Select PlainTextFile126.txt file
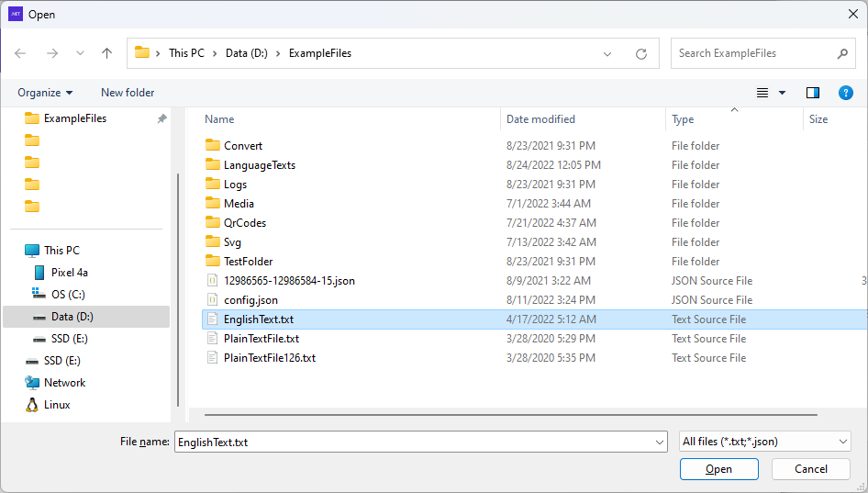 (x=270, y=358)
